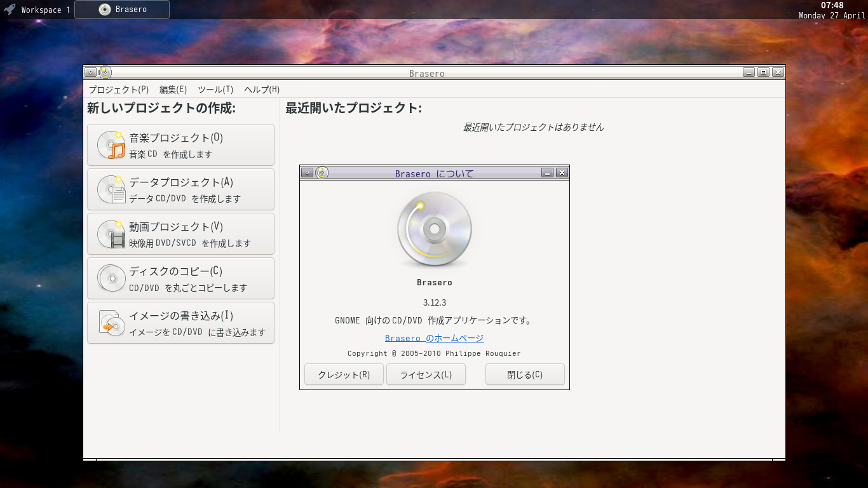The image size is (868, 488).
Task: Click the film strip disc icon
Action: [x=111, y=234]
